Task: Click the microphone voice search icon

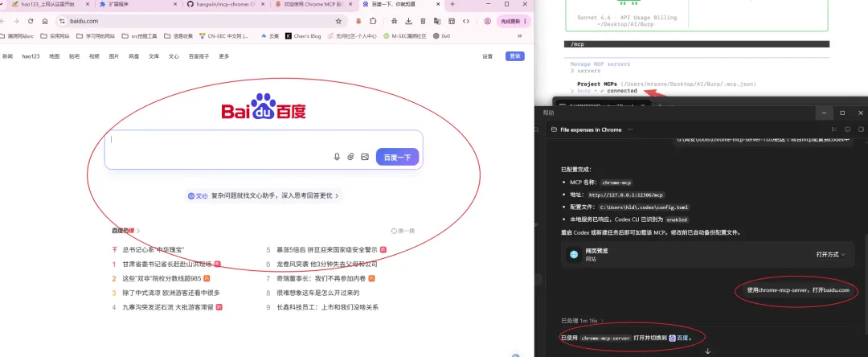Action: [x=337, y=157]
